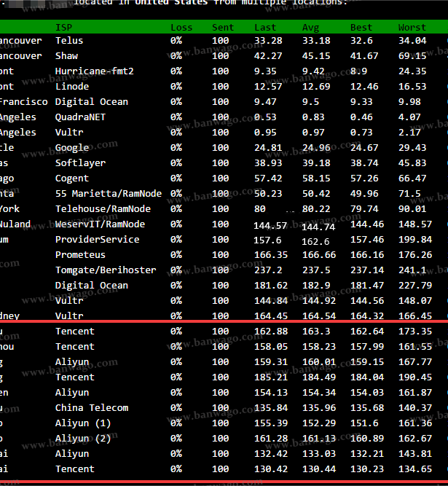Select Tencent in the 130.44 average row
The width and height of the screenshot is (448, 486).
[75, 469]
